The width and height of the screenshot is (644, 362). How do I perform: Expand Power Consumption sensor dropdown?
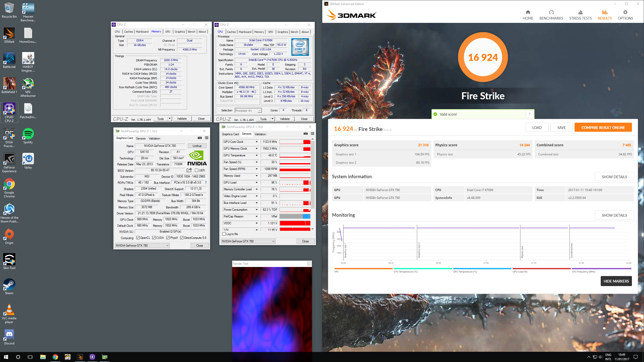click(257, 210)
